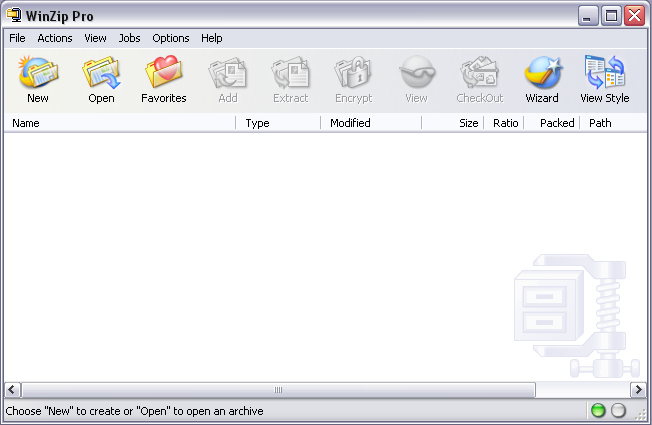The image size is (652, 425).
Task: Click the View sunglasses toolbar icon
Action: click(417, 79)
